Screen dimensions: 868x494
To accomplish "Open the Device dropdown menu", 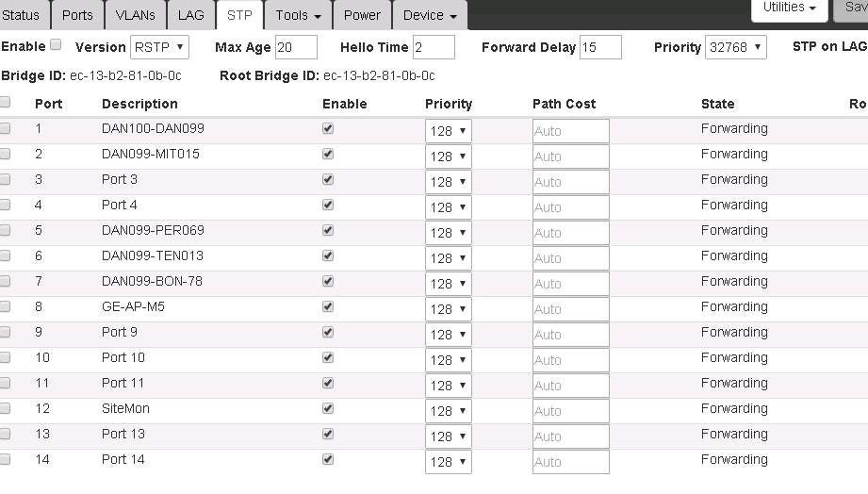I will pyautogui.click(x=430, y=15).
